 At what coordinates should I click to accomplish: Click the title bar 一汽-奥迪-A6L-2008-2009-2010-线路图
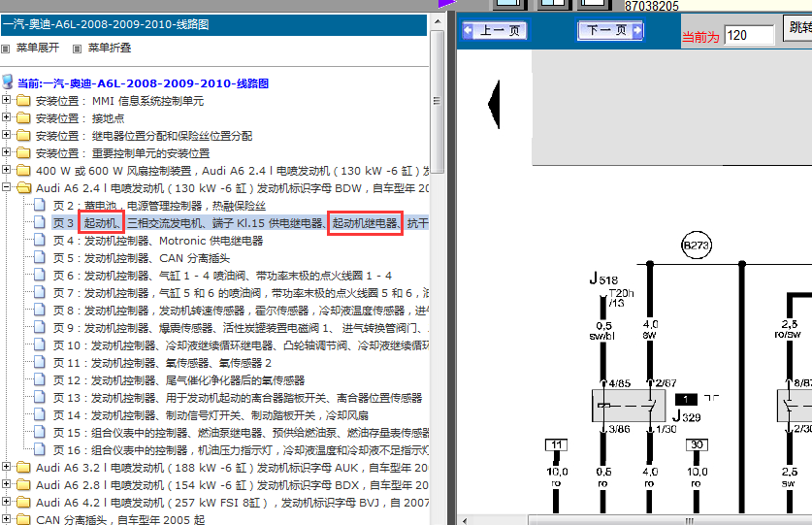pos(213,25)
